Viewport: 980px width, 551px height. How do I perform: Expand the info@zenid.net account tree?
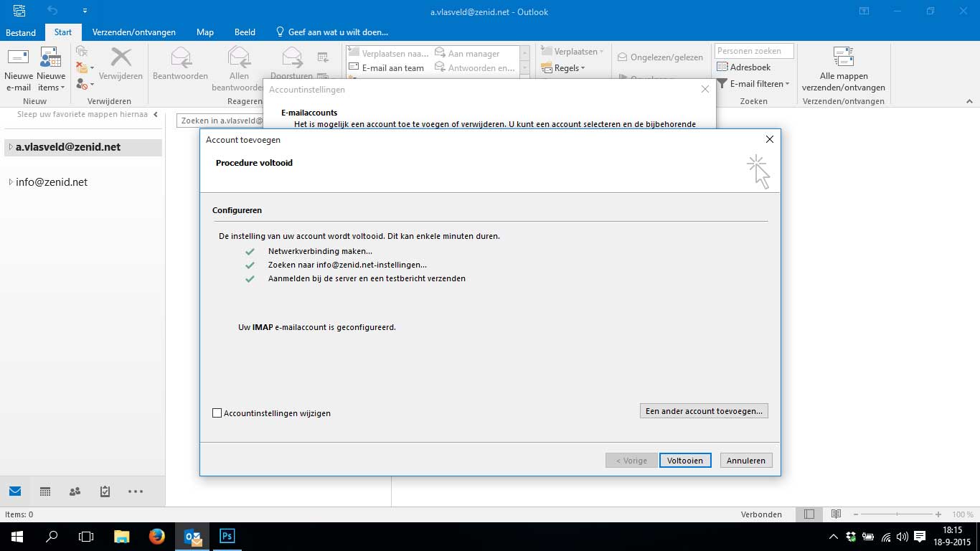click(x=11, y=182)
